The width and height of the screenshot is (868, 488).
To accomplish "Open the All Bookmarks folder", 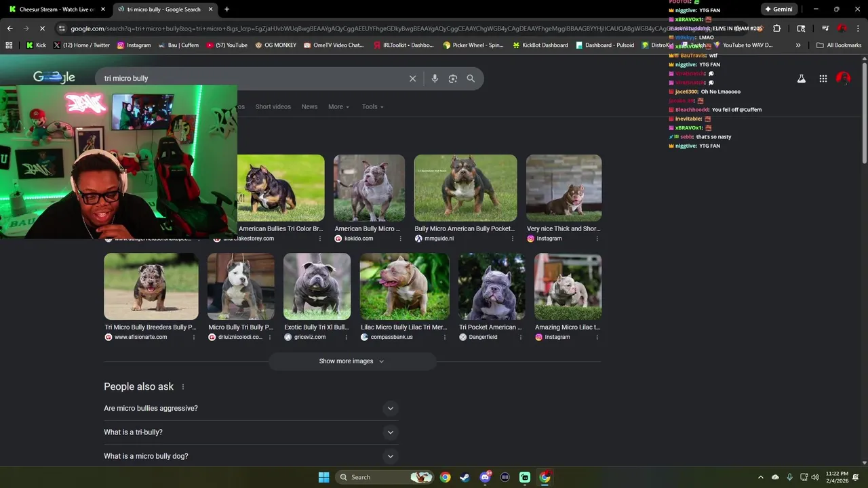I will click(x=839, y=45).
